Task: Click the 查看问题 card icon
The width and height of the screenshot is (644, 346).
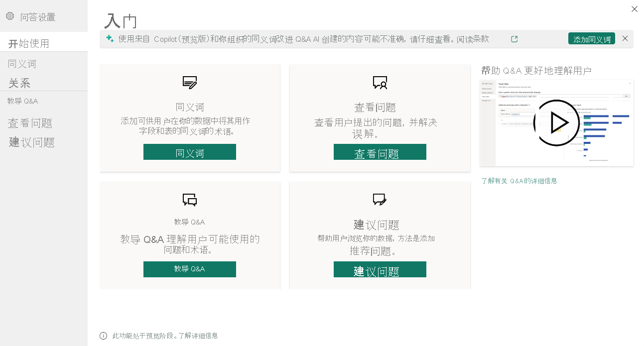Action: click(380, 83)
